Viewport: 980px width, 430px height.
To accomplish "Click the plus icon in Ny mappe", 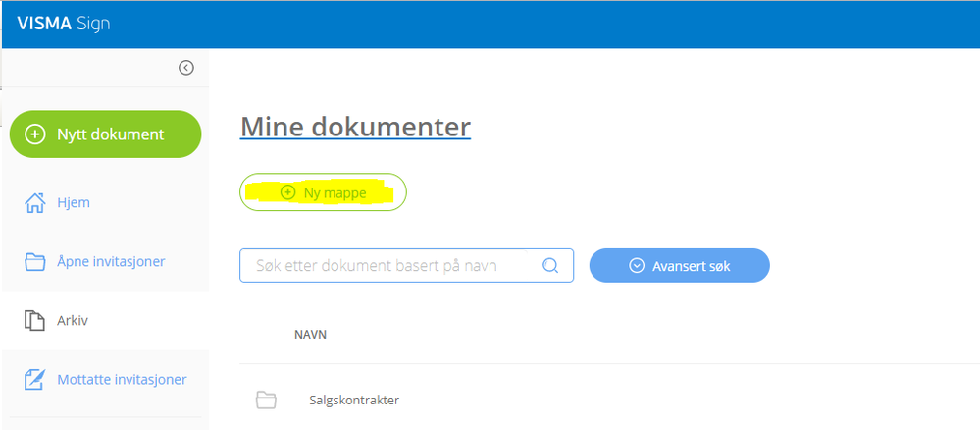I will pos(287,192).
